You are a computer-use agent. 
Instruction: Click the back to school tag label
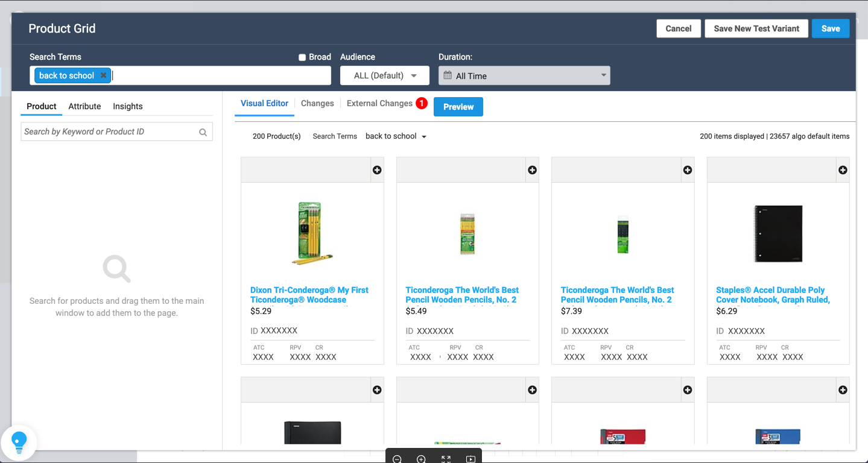click(x=66, y=75)
